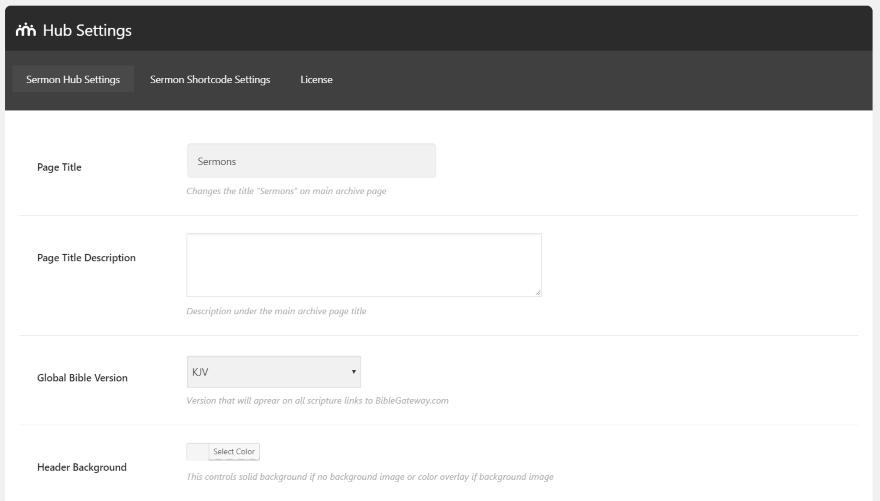Click the Header Background label
This screenshot has width=880, height=501.
click(x=82, y=466)
